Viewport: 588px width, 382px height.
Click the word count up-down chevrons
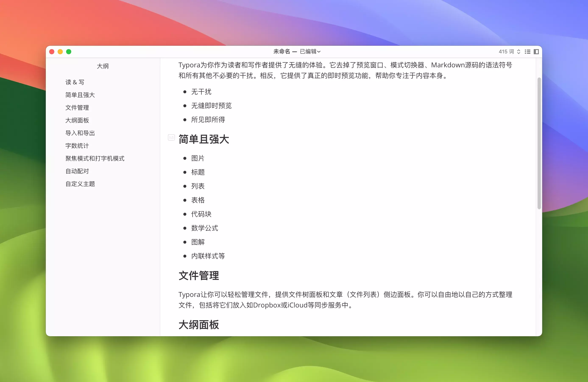518,52
